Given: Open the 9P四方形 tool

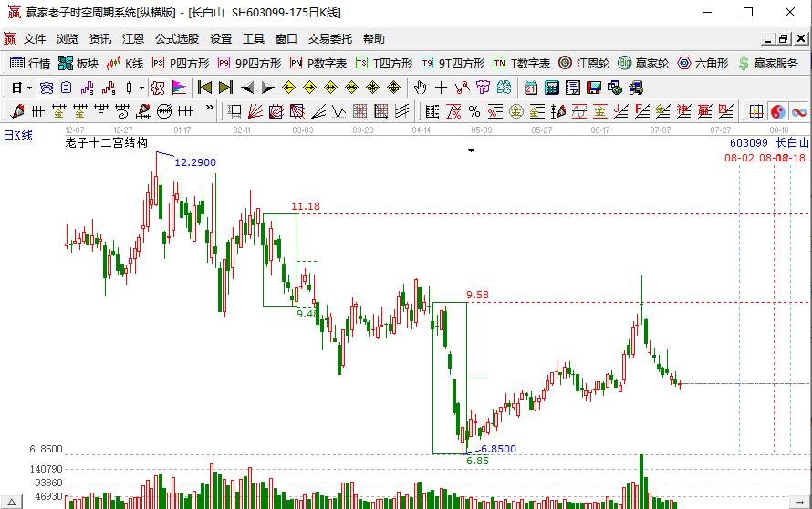Looking at the screenshot, I should click(x=250, y=63).
